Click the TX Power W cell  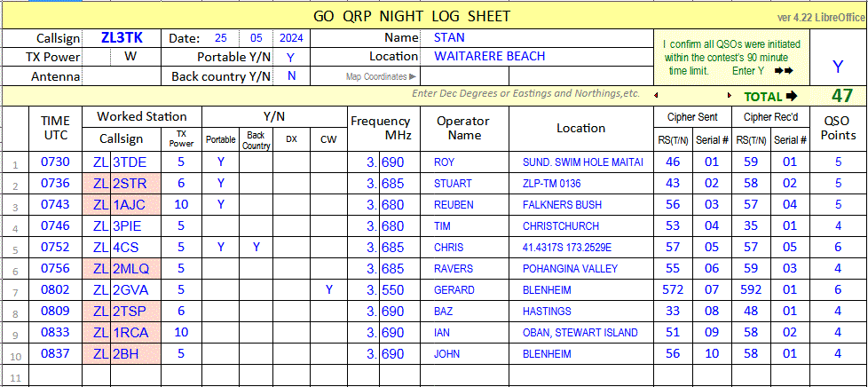point(136,57)
